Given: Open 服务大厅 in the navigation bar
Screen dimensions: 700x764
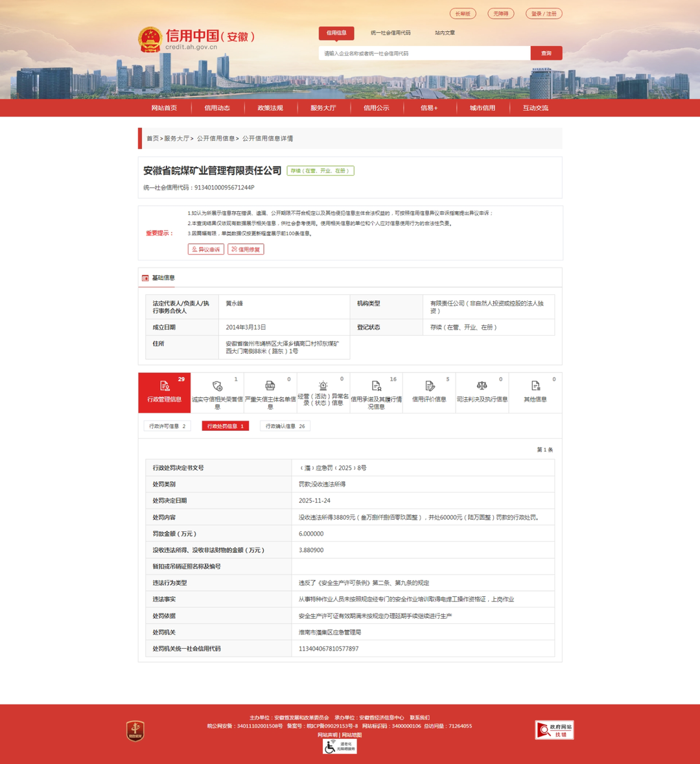Looking at the screenshot, I should point(323,108).
